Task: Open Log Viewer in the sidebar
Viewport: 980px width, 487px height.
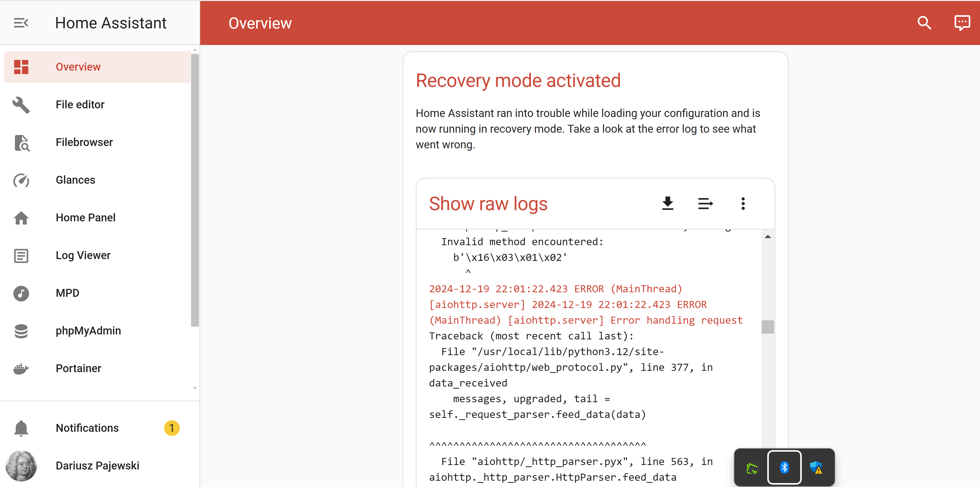Action: click(x=82, y=255)
